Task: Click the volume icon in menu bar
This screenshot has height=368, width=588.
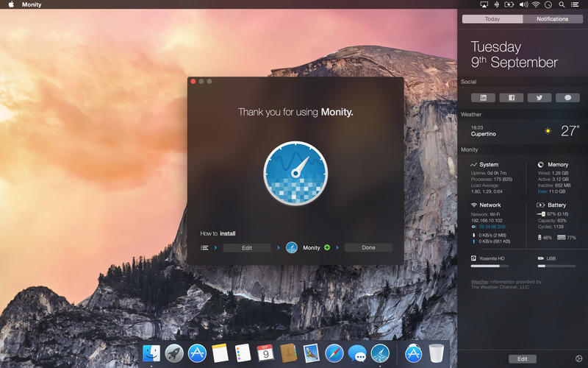Action: 523,4
